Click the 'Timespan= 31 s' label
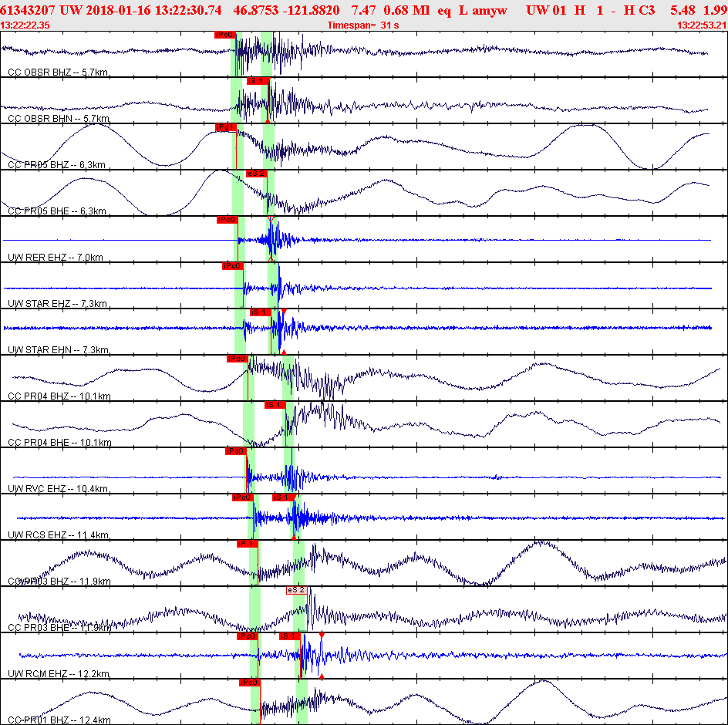Screen dimensions: 728x725 [363, 25]
